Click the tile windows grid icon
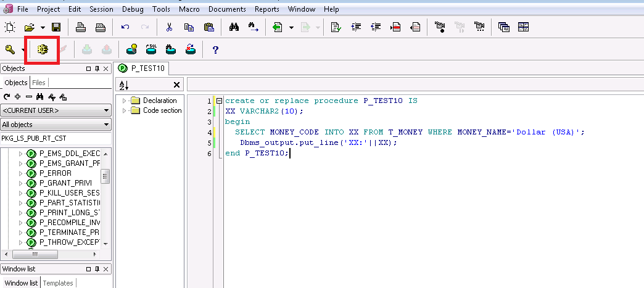Image resolution: width=644 pixels, height=288 pixels. point(523,28)
